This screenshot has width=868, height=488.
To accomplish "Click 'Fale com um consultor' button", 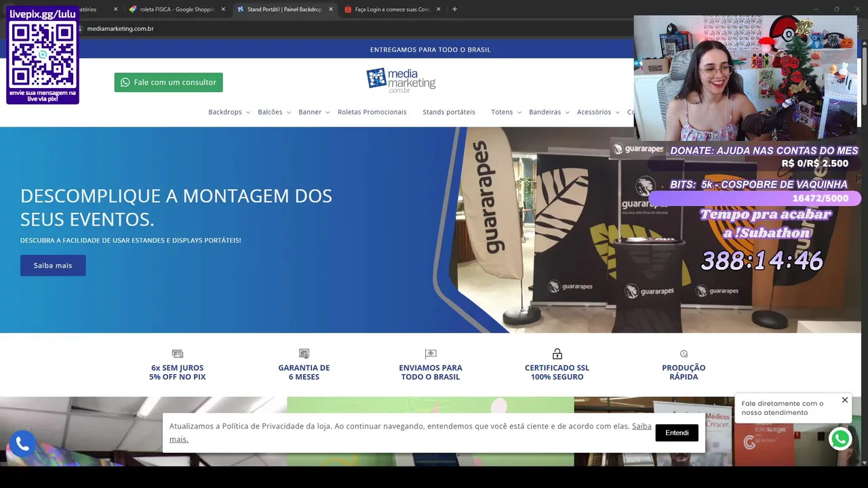I will click(x=168, y=82).
